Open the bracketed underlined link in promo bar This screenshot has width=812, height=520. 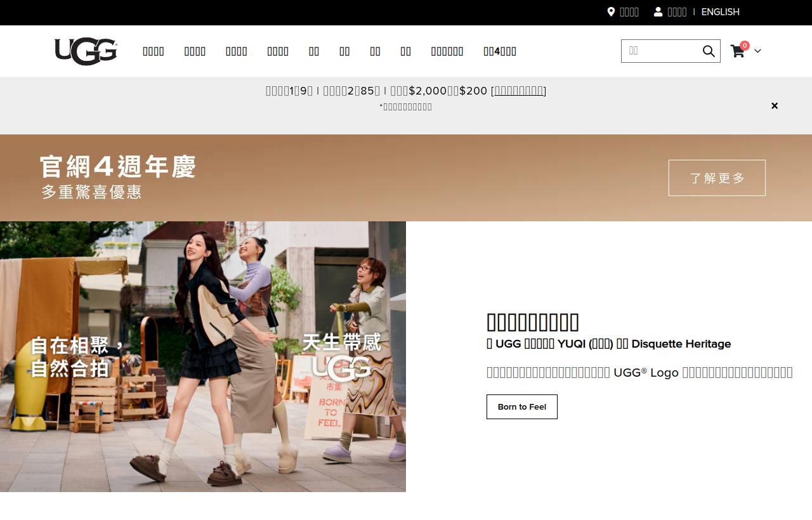point(518,91)
